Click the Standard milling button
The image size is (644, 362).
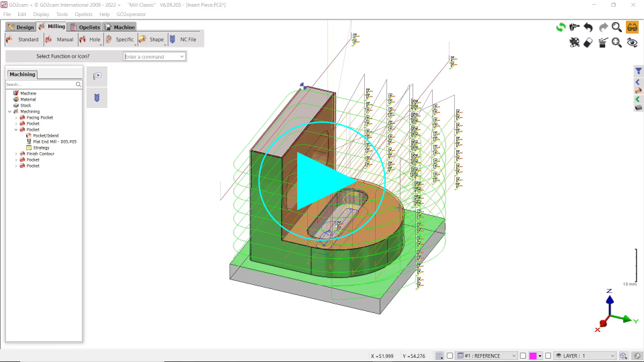23,40
